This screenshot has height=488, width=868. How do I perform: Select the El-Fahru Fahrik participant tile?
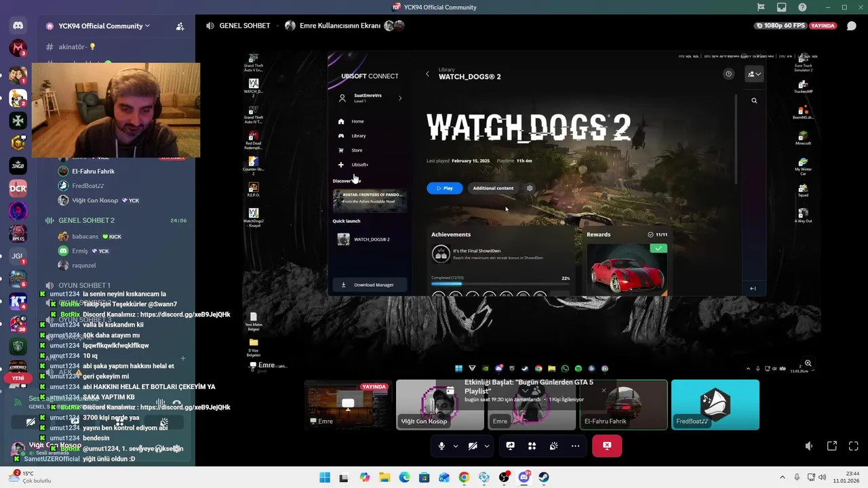(x=623, y=405)
